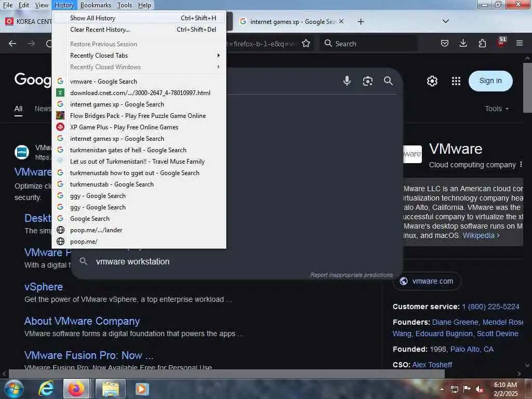Open Windows Explorer folder in taskbar
Screen dimensions: 532x399
(111, 389)
